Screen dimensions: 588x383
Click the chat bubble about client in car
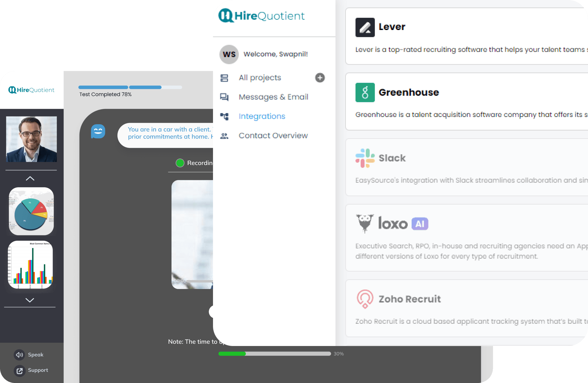pyautogui.click(x=165, y=135)
